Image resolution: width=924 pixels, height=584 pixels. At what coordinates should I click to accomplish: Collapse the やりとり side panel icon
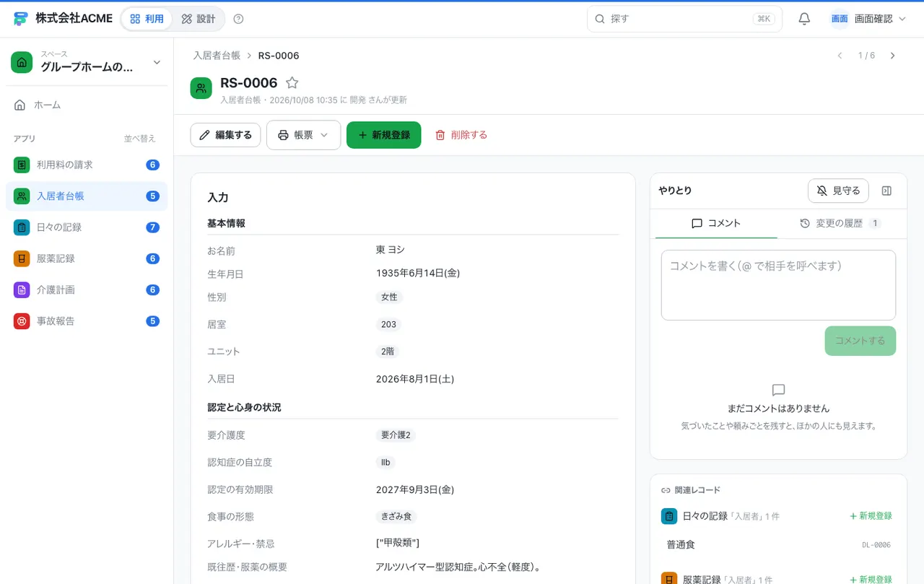point(887,191)
